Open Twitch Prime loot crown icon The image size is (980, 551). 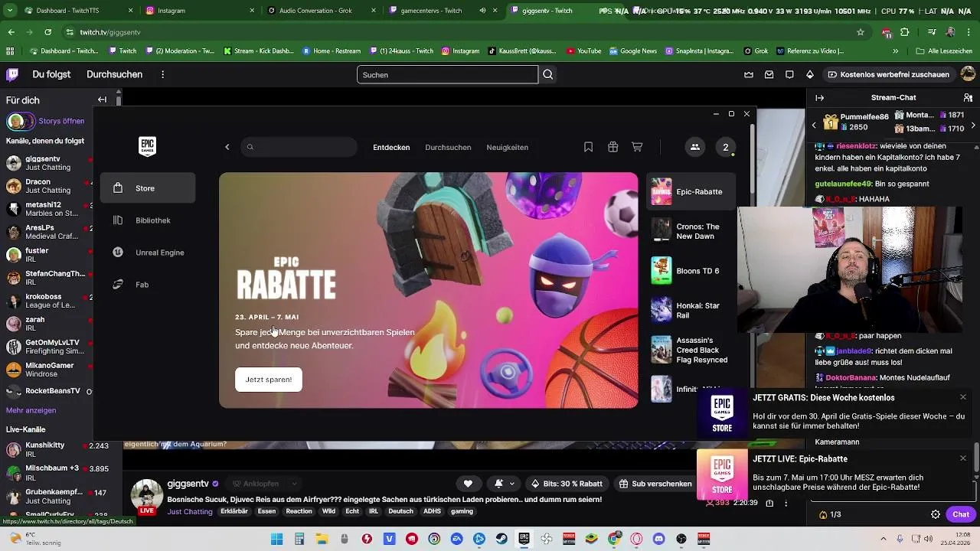tap(749, 74)
